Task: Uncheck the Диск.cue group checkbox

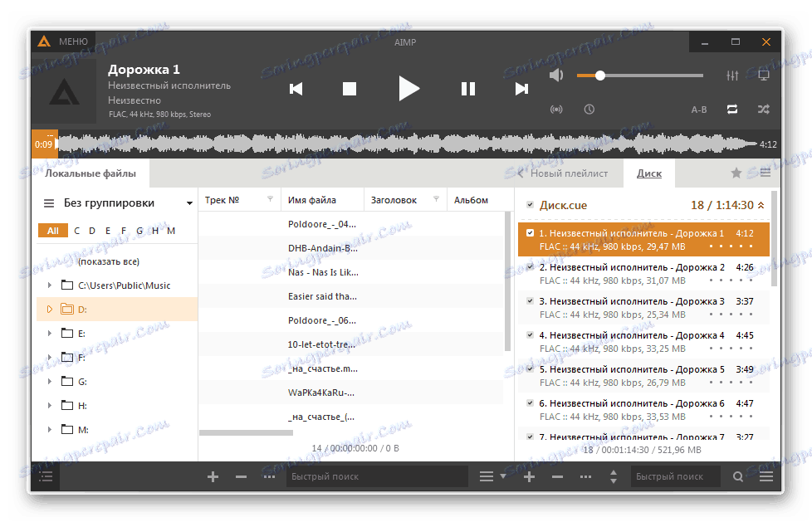Action: (530, 204)
